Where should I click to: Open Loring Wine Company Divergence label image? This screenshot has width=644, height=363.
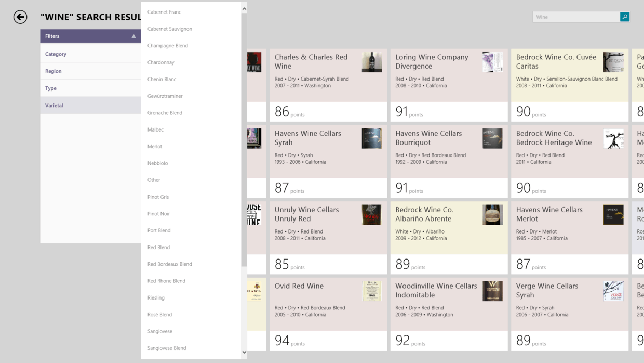[492, 62]
